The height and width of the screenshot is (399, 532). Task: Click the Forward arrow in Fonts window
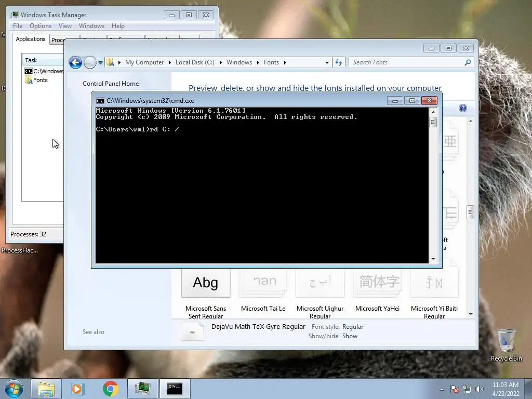(90, 62)
